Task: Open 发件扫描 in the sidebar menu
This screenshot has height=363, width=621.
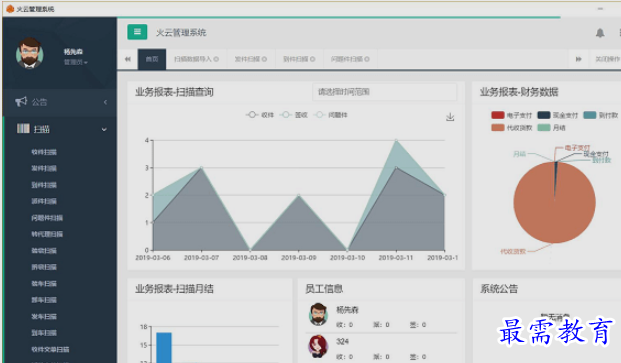Action: click(x=44, y=168)
